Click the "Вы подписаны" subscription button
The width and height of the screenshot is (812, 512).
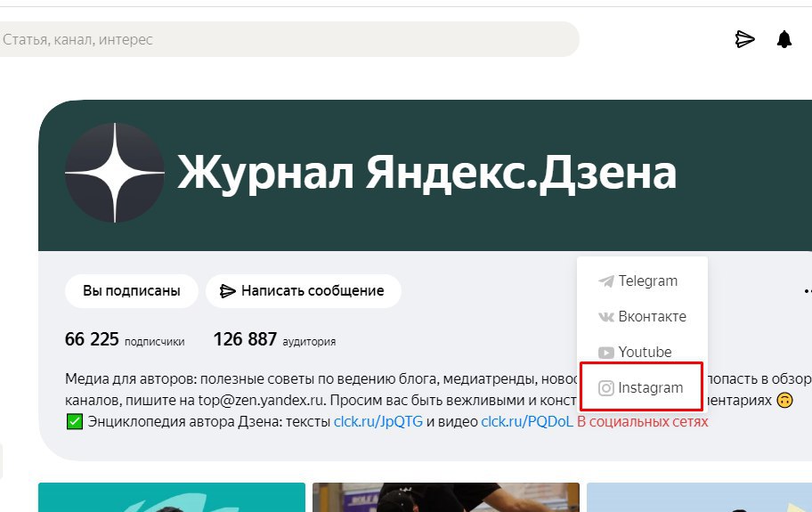132,291
